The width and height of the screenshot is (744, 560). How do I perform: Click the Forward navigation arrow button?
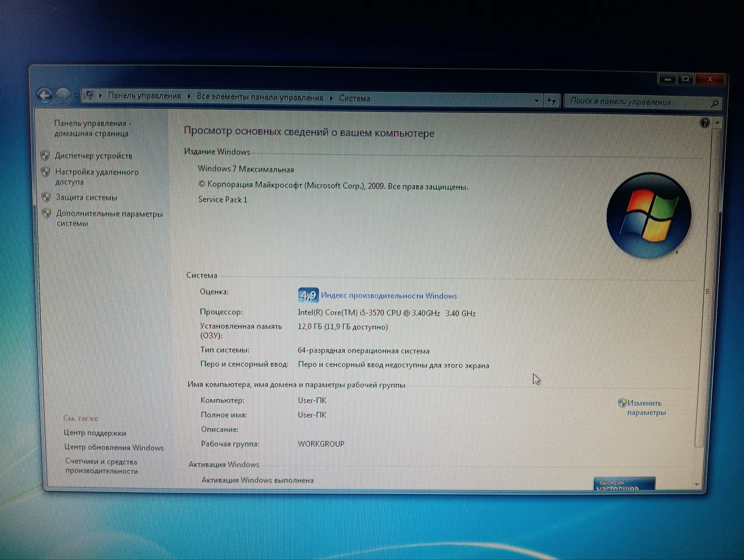coord(63,96)
